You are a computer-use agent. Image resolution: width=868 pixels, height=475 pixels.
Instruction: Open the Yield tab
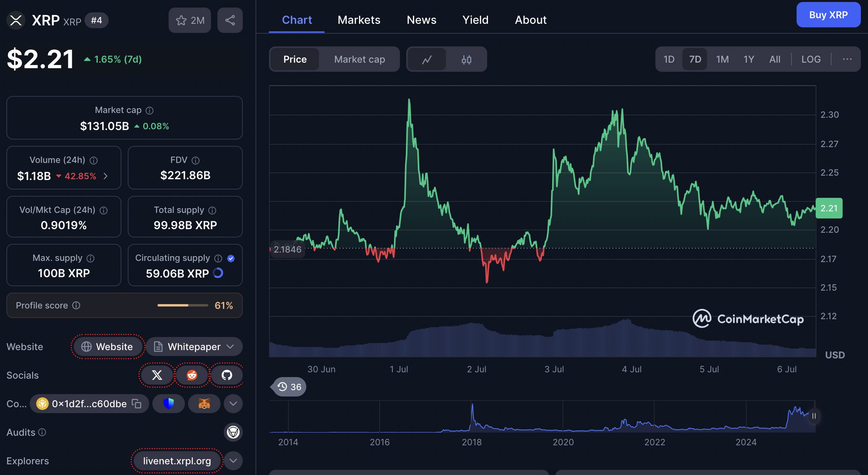coord(475,20)
